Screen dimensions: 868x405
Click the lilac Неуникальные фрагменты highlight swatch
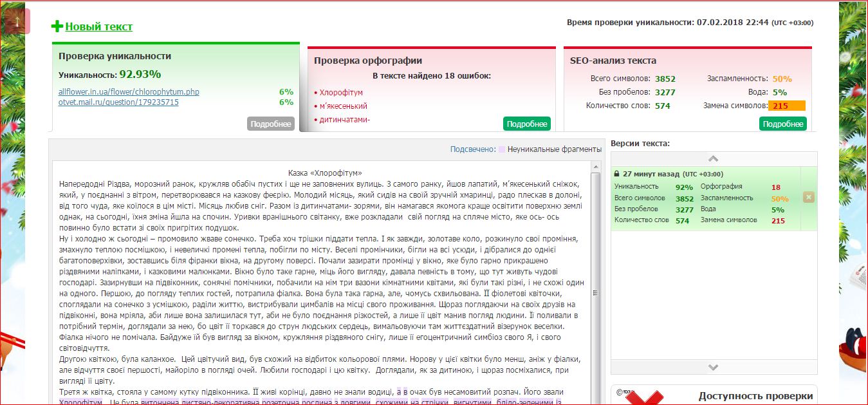(502, 149)
